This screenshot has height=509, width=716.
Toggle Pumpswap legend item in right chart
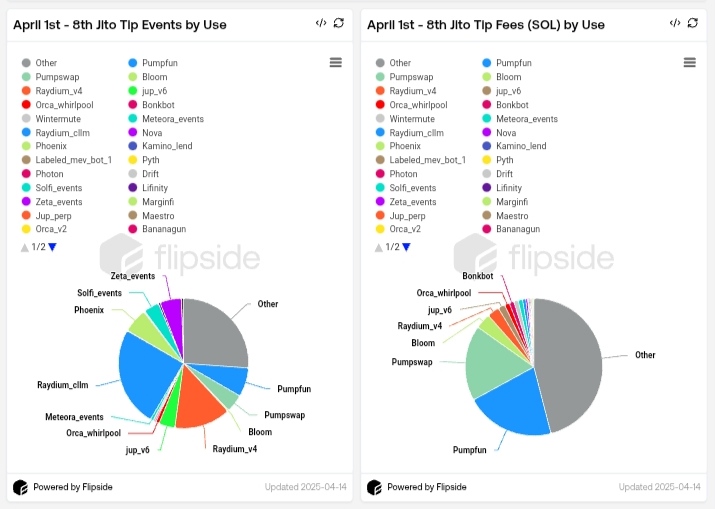coord(410,77)
